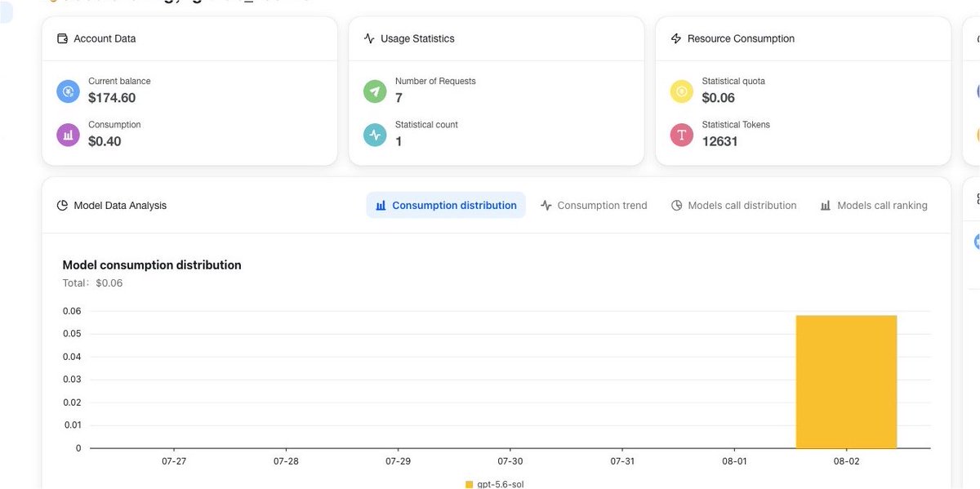Image resolution: width=980 pixels, height=489 pixels.
Task: Click the 08-02 axis date label
Action: click(847, 461)
